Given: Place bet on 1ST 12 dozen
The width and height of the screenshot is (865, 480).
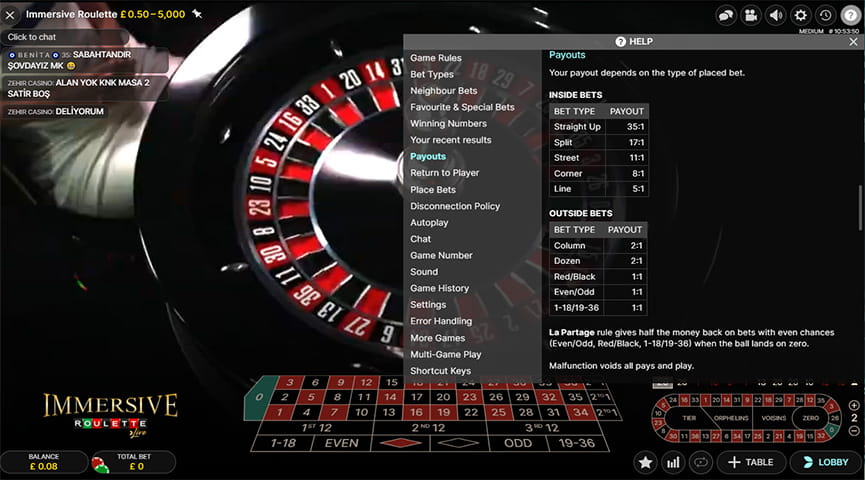Looking at the screenshot, I should click(316, 428).
